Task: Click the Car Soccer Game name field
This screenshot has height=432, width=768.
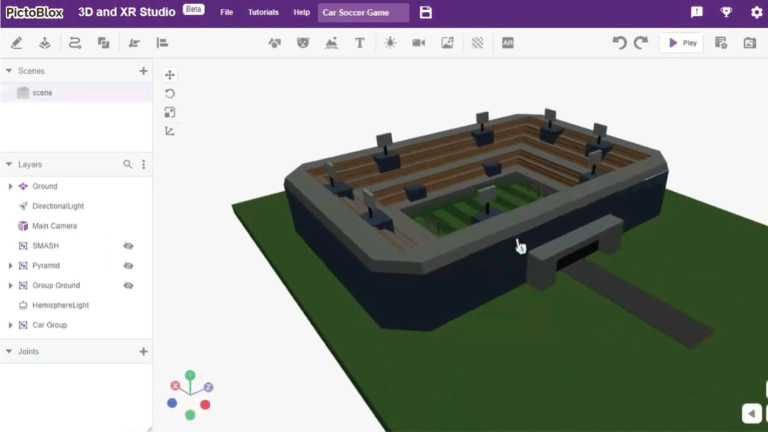Action: [x=363, y=13]
